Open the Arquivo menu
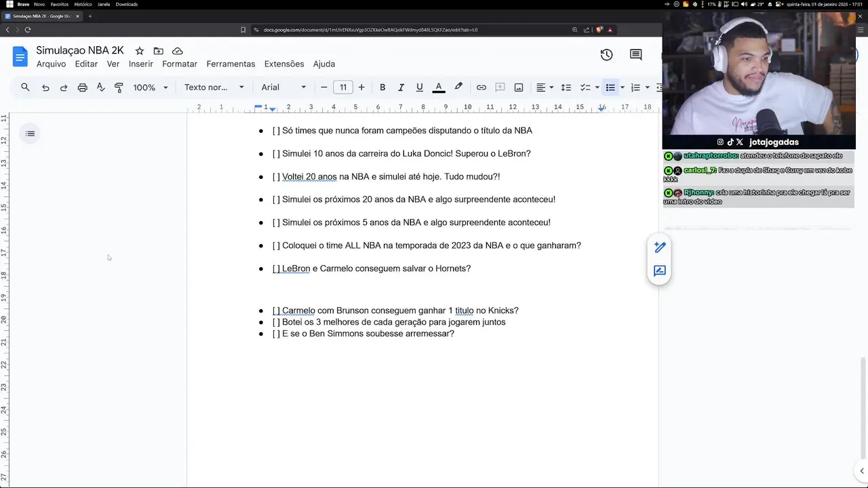 (51, 64)
